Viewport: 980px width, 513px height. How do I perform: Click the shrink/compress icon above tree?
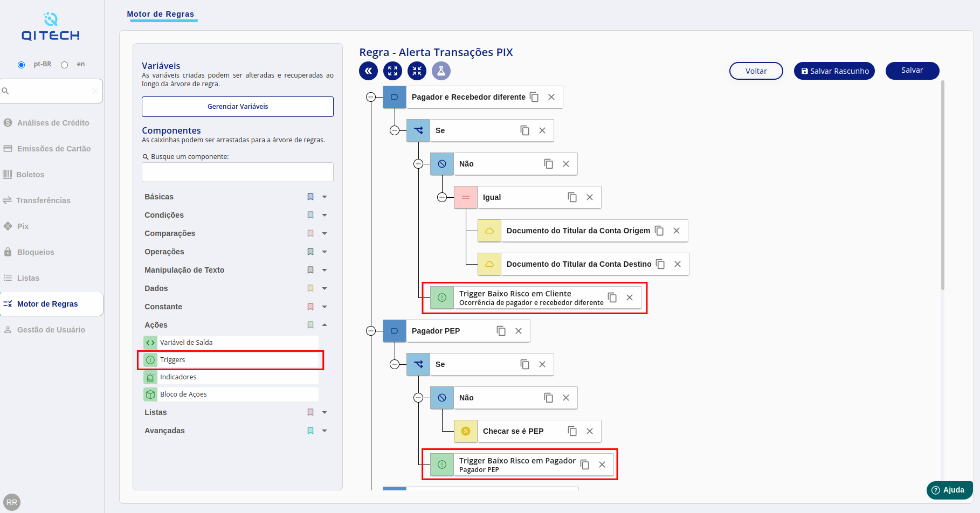coord(417,71)
